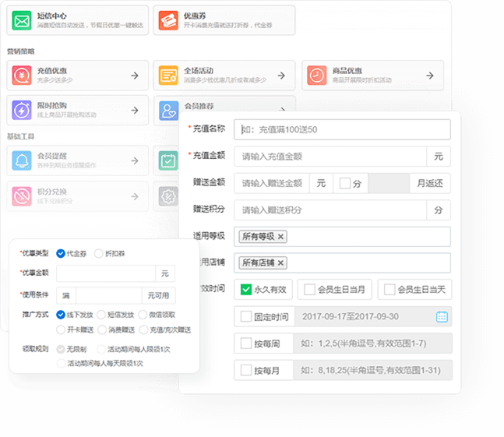Screen dimensions: 504x437
Task: Select 活动期间每人每天限领1次 rule
Action: click(x=61, y=364)
